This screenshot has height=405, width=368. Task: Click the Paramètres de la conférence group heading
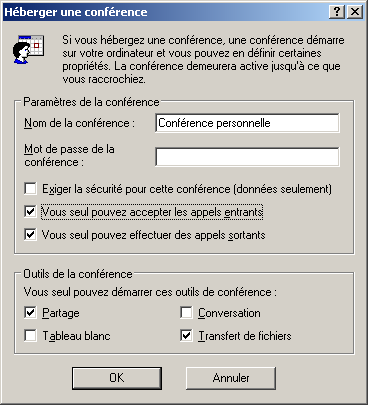click(91, 102)
